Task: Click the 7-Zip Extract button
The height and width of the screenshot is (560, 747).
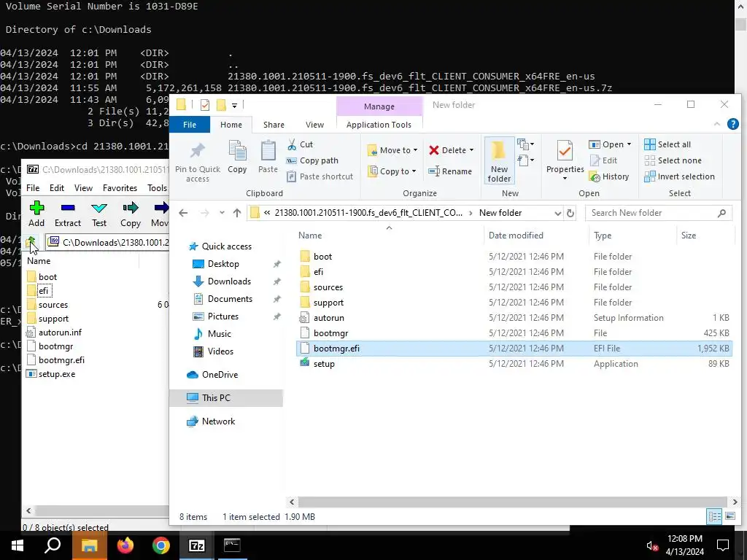Action: point(68,214)
